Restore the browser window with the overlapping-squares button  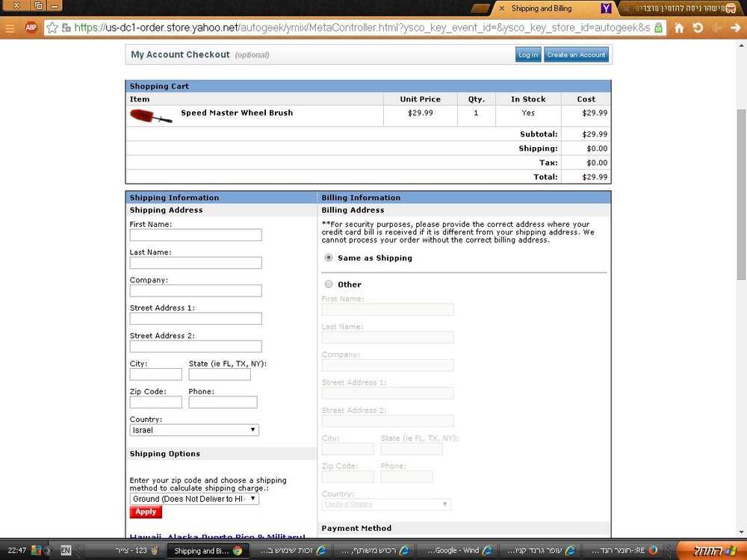click(39, 6)
